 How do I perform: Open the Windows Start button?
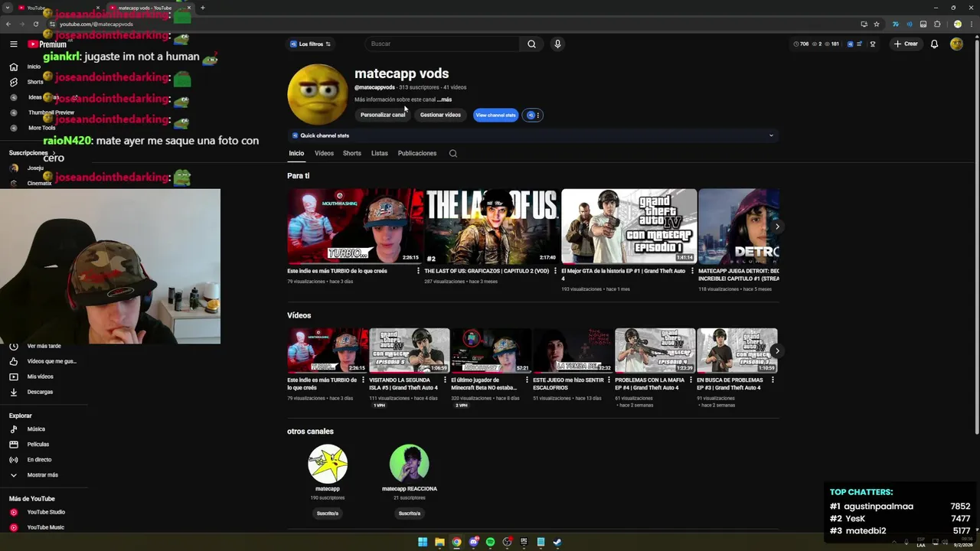(423, 542)
